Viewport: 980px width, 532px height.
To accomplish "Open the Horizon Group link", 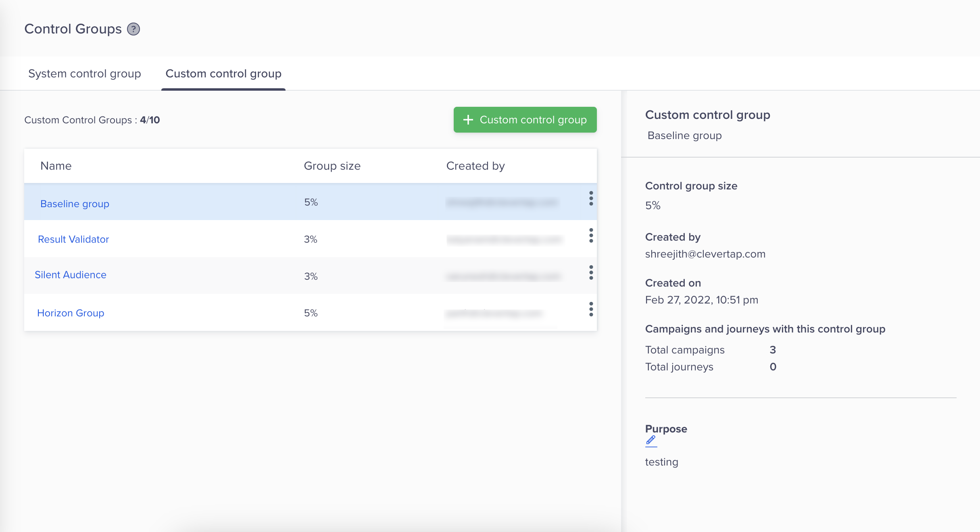I will pos(71,313).
